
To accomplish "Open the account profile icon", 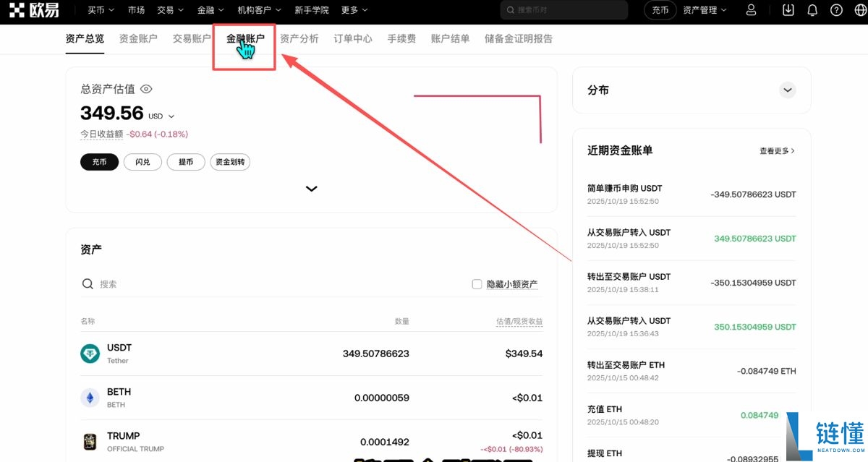I will point(750,10).
